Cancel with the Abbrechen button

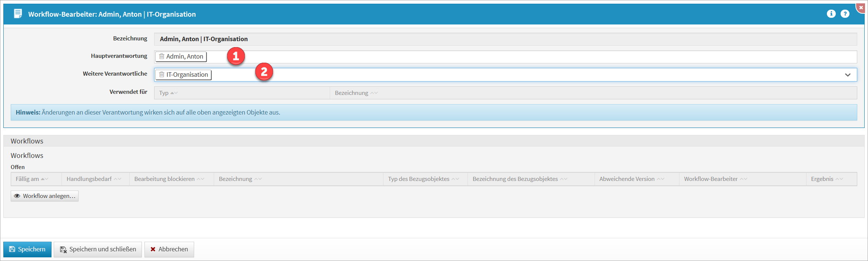(x=169, y=249)
